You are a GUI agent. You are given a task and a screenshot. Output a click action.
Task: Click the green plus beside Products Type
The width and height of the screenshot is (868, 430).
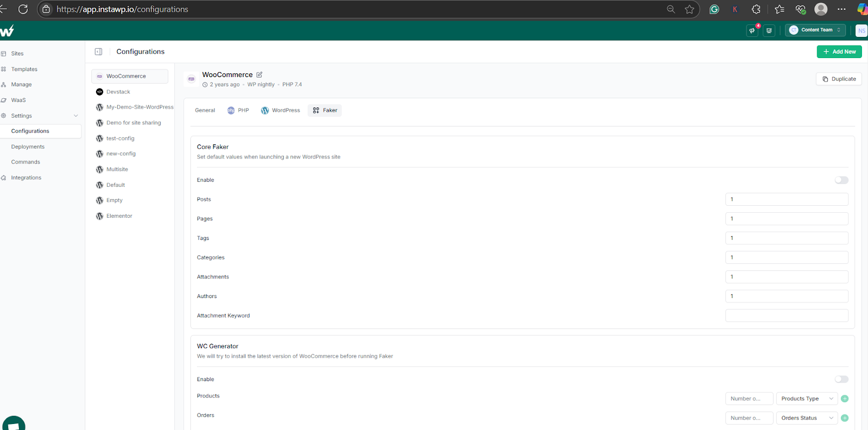tap(845, 399)
